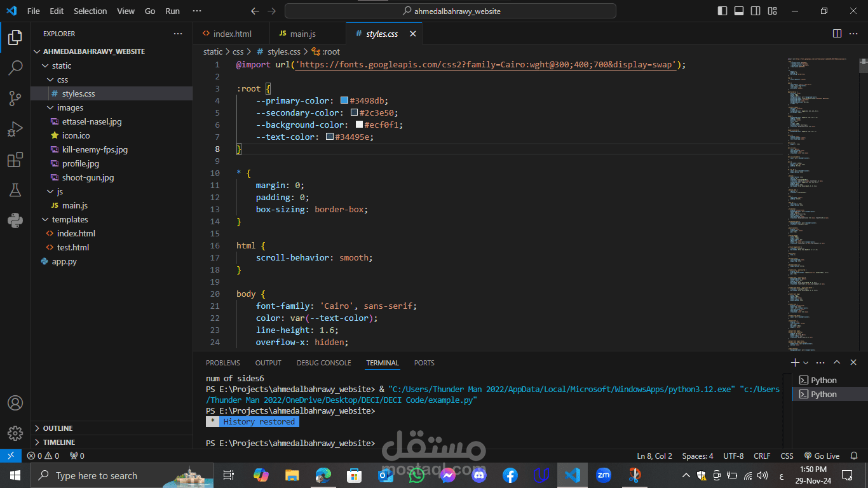This screenshot has height=488, width=868.
Task: Start Go Live server
Action: 822,456
